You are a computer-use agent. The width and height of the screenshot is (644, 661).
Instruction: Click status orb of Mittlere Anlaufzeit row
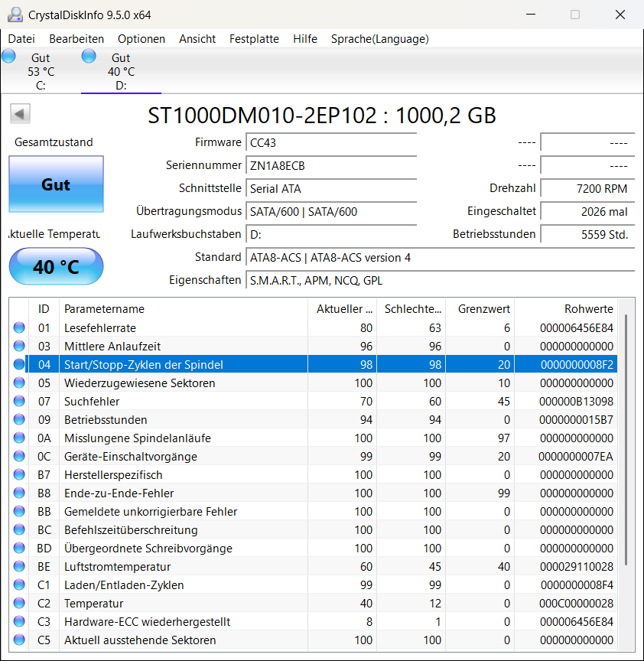(x=19, y=346)
